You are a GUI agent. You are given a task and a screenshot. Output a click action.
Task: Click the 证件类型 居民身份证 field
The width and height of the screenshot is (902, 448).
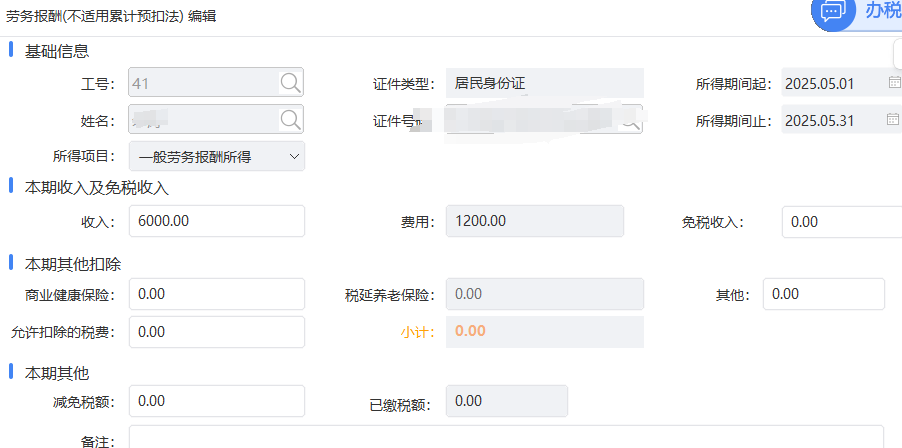point(544,83)
